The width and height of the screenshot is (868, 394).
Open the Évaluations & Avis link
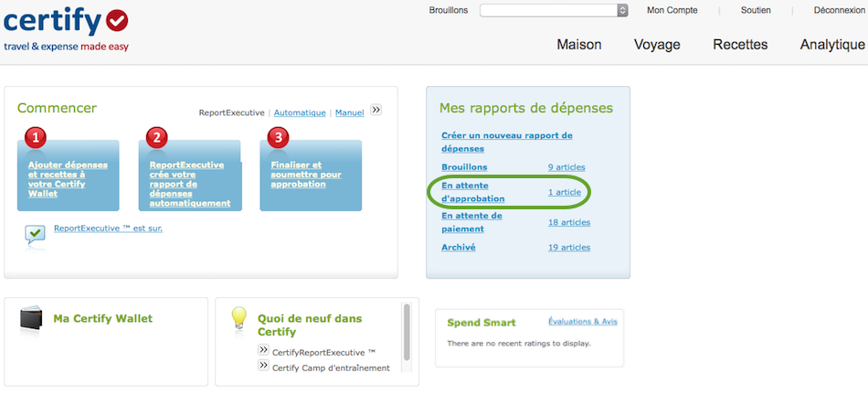[x=583, y=322]
